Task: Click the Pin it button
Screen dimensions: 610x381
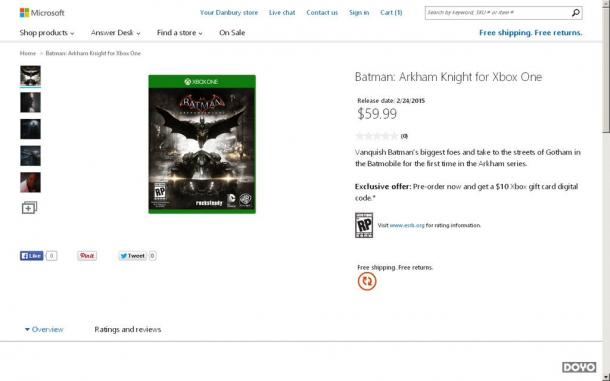Action: pyautogui.click(x=87, y=256)
